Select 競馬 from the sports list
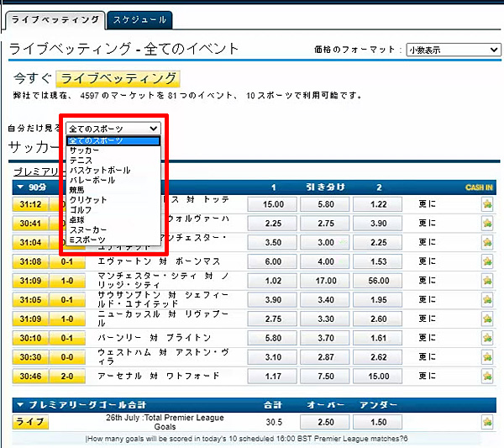The height and width of the screenshot is (448, 504). point(113,190)
